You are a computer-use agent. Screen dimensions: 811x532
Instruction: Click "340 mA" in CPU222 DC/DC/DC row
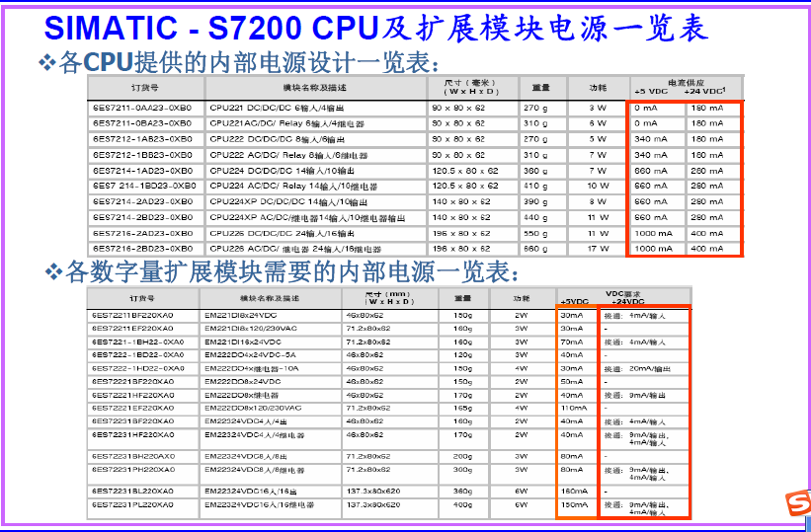[651, 139]
